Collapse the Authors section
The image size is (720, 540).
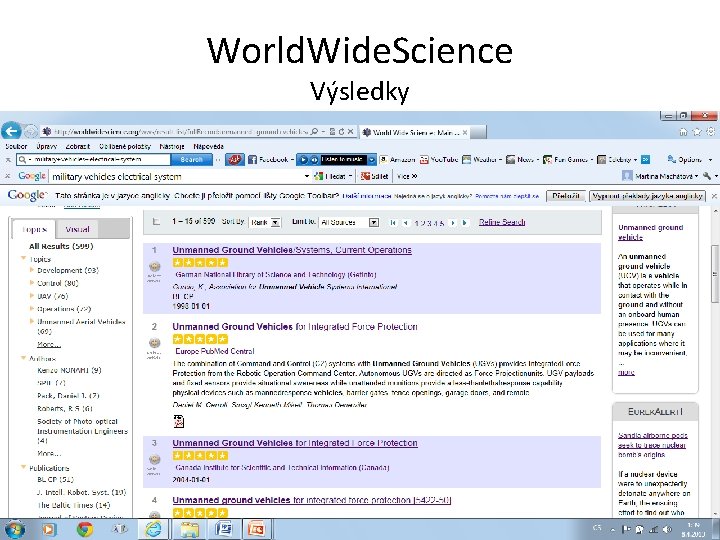[x=23, y=358]
